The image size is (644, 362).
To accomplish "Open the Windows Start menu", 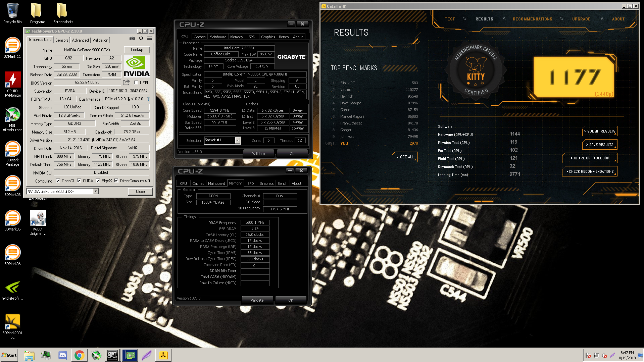I will [9, 355].
